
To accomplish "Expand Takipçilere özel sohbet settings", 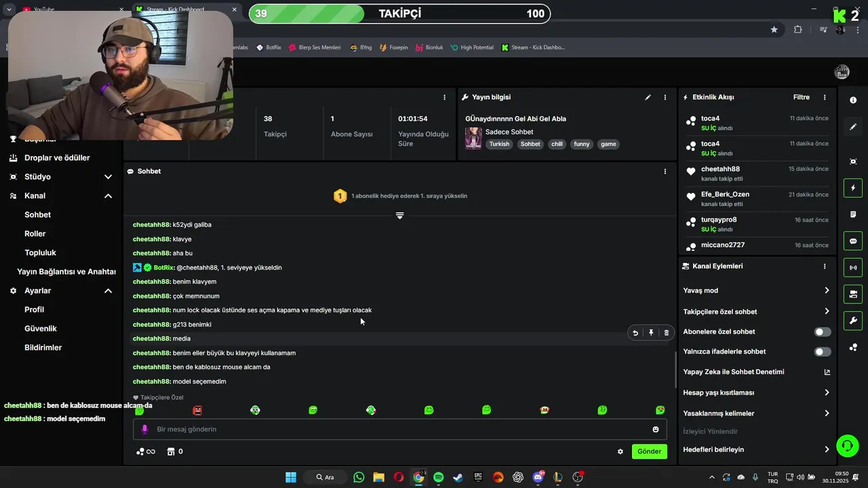I will [x=757, y=312].
